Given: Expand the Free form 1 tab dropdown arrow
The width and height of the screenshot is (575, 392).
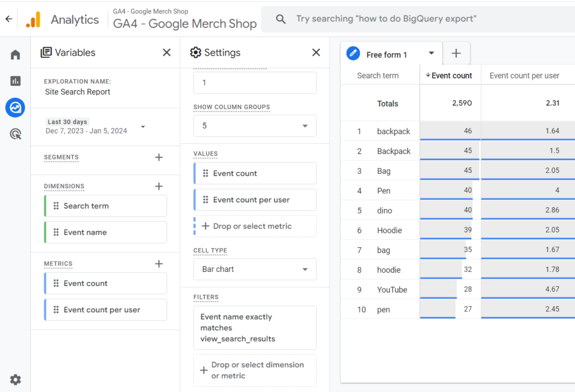Looking at the screenshot, I should pyautogui.click(x=431, y=53).
